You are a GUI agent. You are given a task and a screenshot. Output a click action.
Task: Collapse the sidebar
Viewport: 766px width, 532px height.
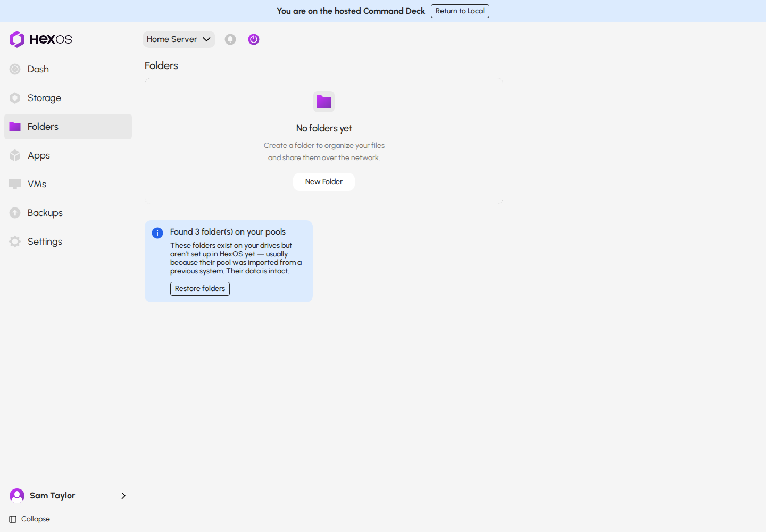coord(30,519)
